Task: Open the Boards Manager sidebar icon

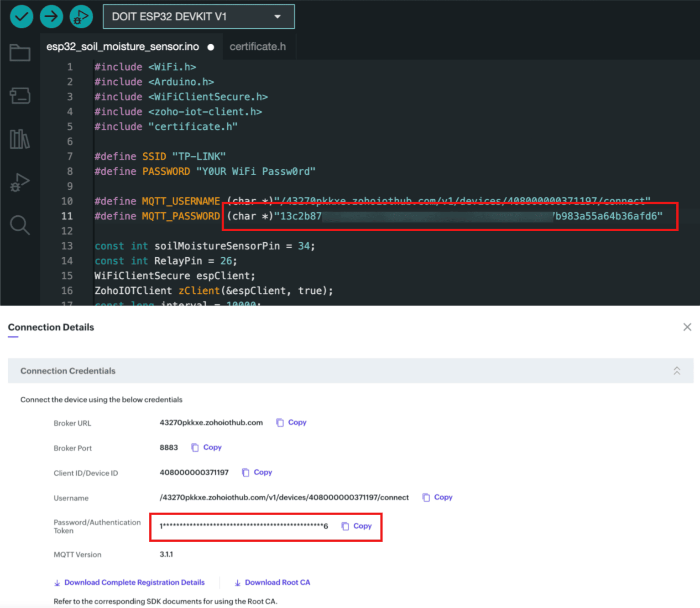Action: (x=20, y=96)
